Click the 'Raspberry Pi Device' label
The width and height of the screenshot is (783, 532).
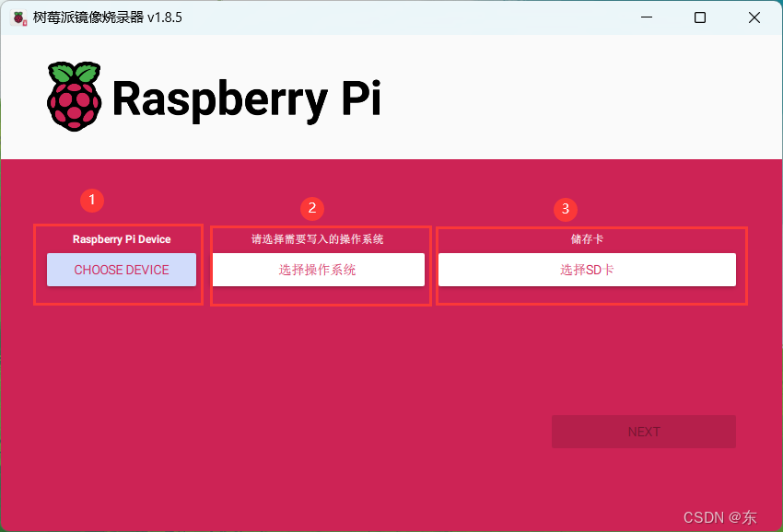click(122, 239)
